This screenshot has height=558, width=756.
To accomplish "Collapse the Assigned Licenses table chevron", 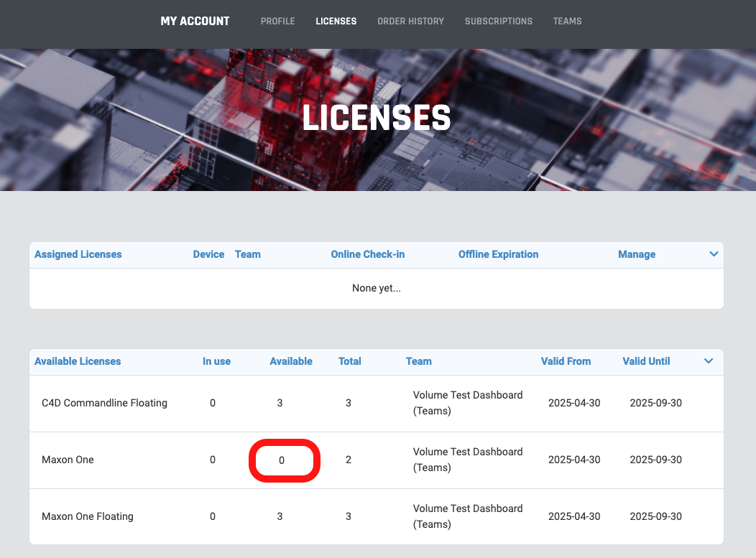I will pyautogui.click(x=714, y=254).
